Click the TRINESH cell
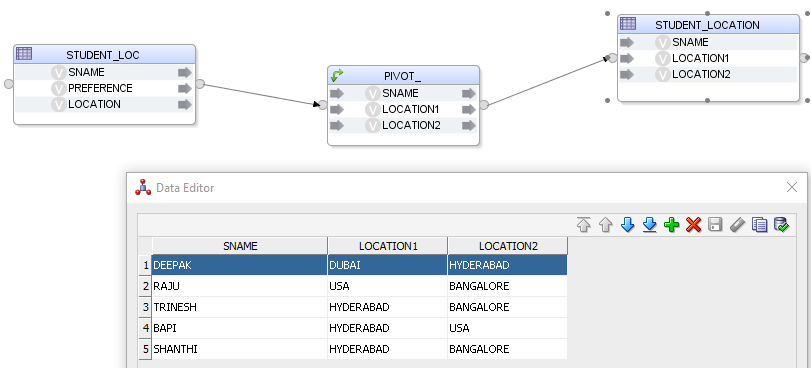 pos(239,307)
